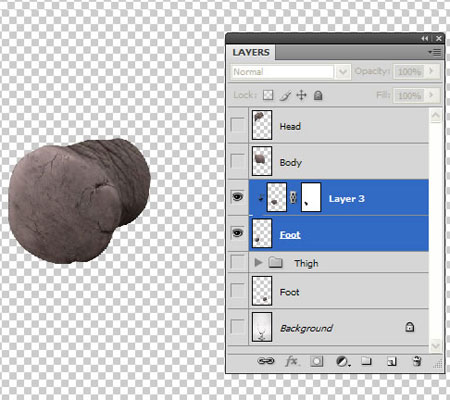
Task: Expand the Thigh group triangle
Action: coord(258,263)
